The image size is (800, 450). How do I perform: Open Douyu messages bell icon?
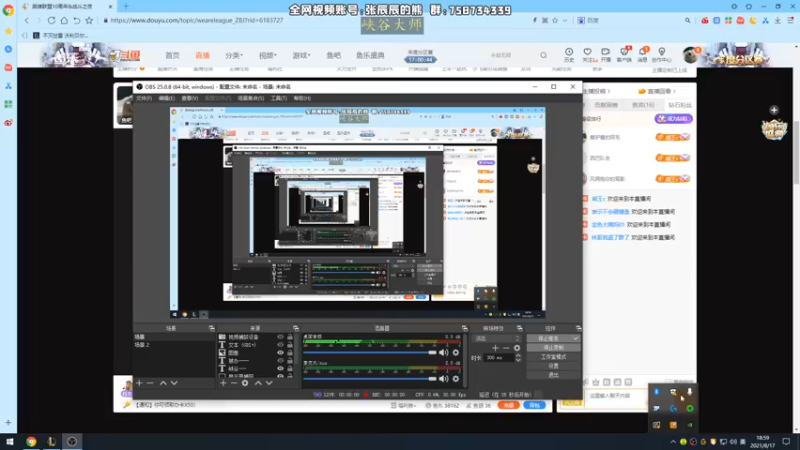(x=643, y=54)
